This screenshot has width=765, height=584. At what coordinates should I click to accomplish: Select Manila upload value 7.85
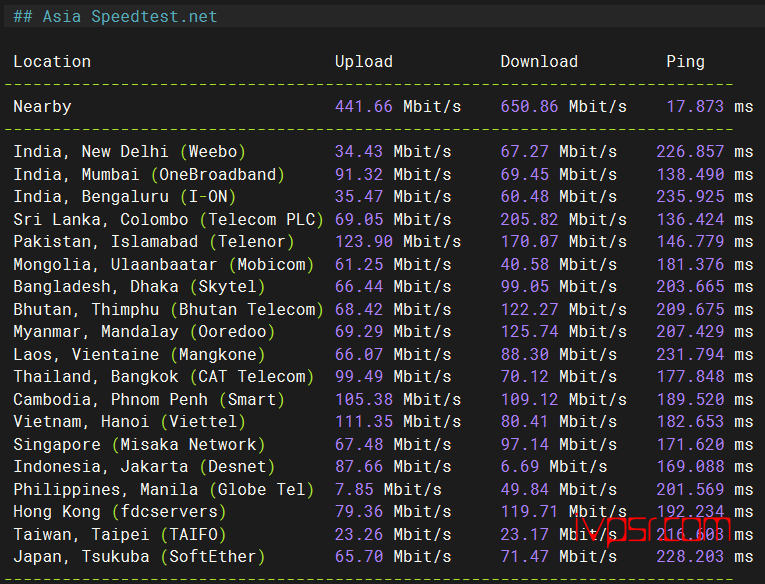(354, 489)
